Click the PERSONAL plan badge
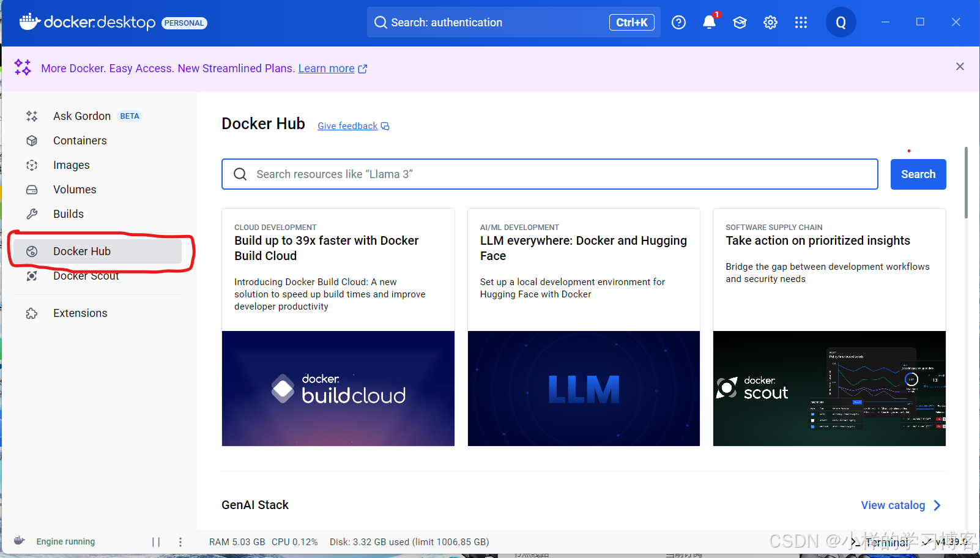This screenshot has width=980, height=558. coord(184,23)
